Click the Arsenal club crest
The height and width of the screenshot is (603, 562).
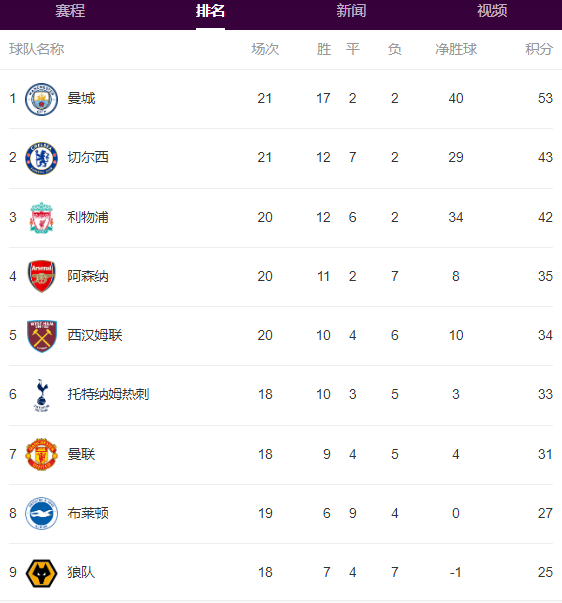[42, 276]
